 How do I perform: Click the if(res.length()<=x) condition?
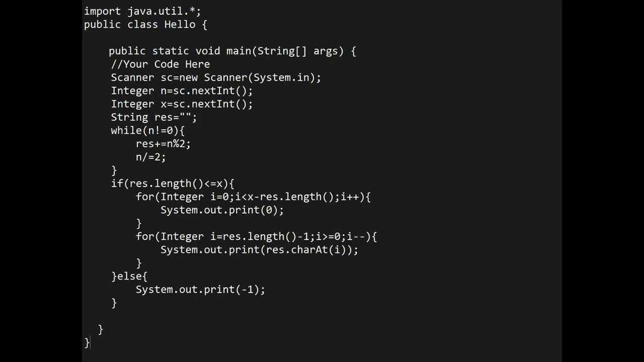tap(172, 183)
